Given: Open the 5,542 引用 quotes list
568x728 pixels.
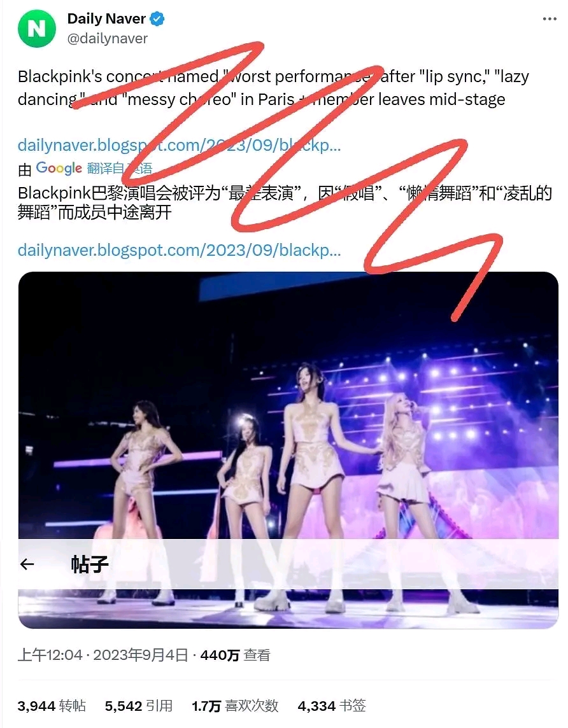Looking at the screenshot, I should (138, 706).
